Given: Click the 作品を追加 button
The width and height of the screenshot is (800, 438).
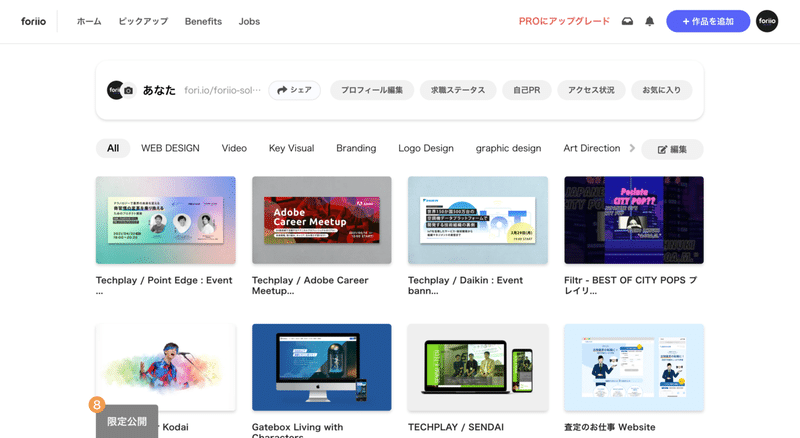Looking at the screenshot, I should click(x=708, y=21).
